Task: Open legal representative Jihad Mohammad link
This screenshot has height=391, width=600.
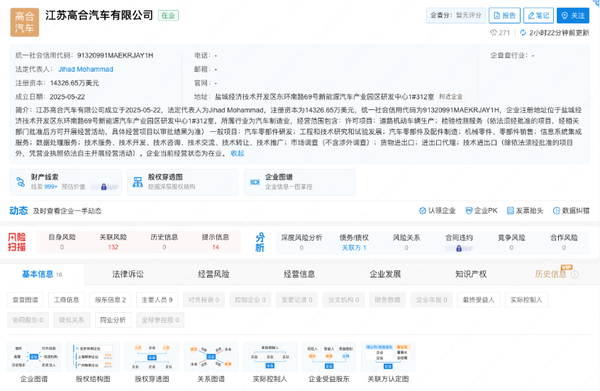Action: coord(86,69)
